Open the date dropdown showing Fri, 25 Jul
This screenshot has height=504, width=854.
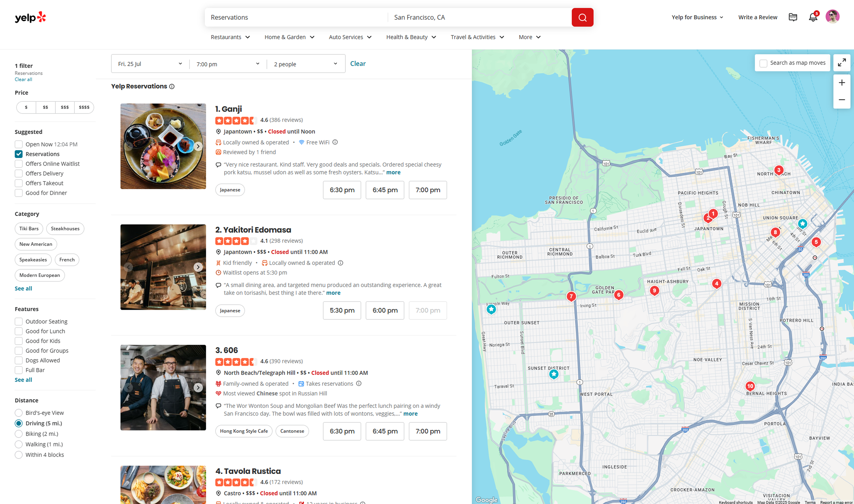click(150, 64)
